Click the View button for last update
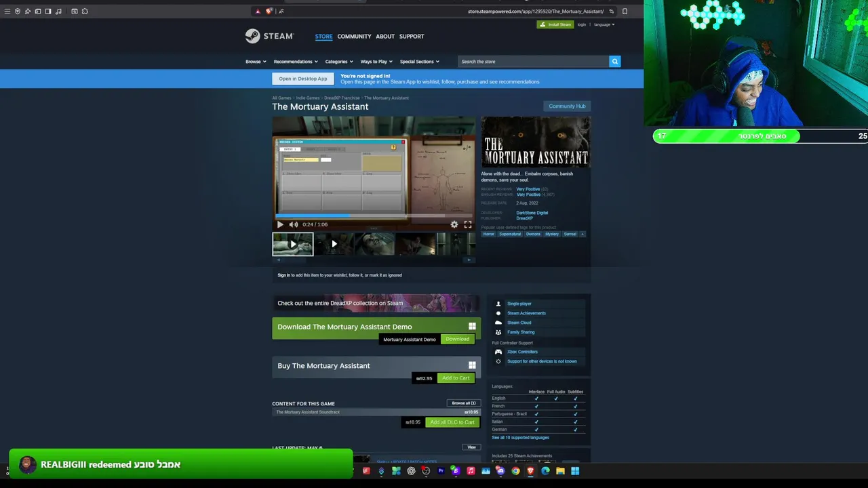 [471, 447]
